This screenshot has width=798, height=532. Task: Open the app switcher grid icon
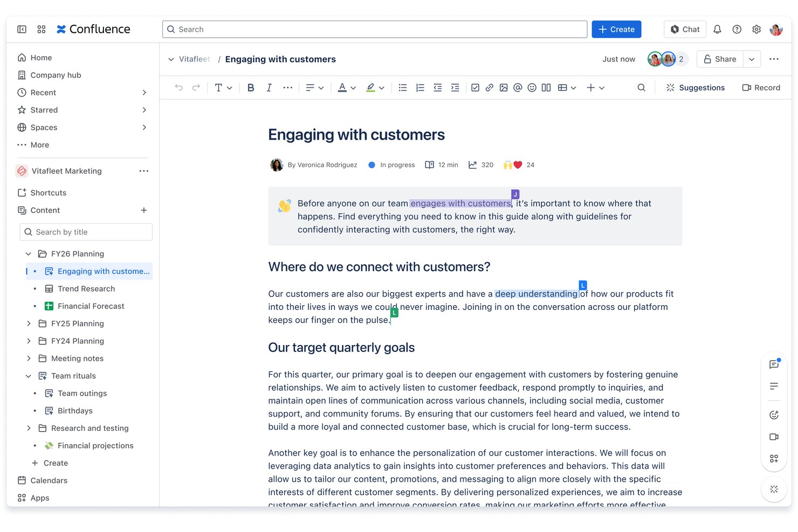42,29
